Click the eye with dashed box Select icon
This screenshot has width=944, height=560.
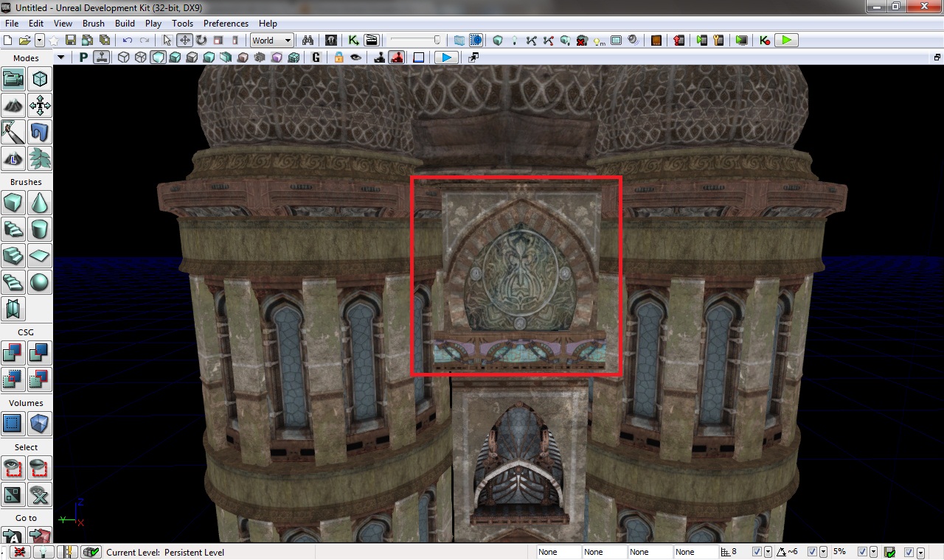pos(40,468)
